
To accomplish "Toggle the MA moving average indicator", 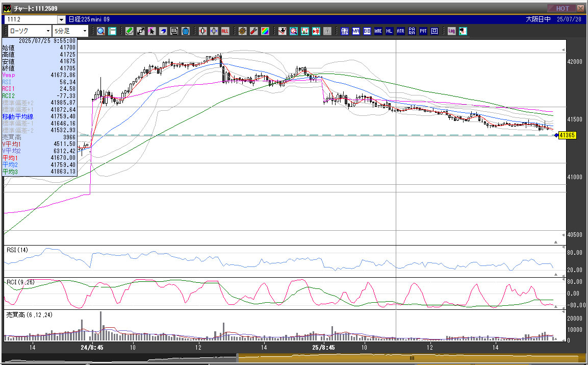I will [356, 31].
